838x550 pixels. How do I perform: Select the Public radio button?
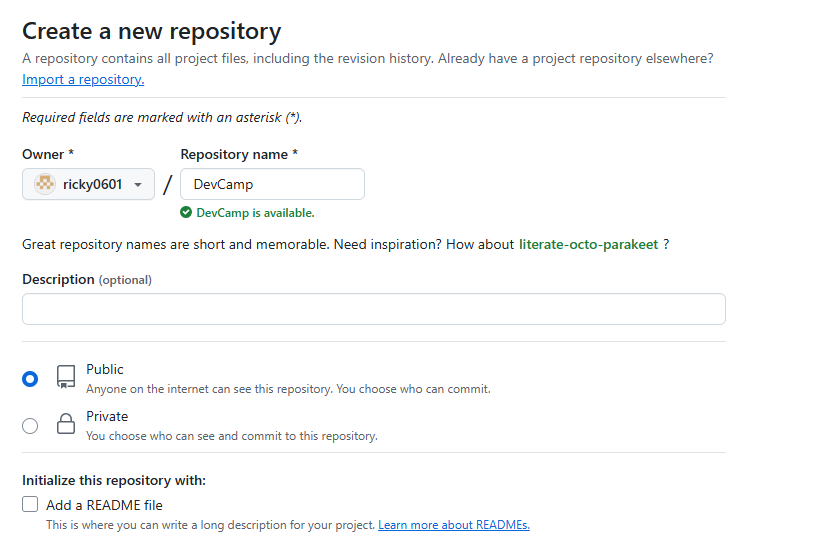pos(30,378)
